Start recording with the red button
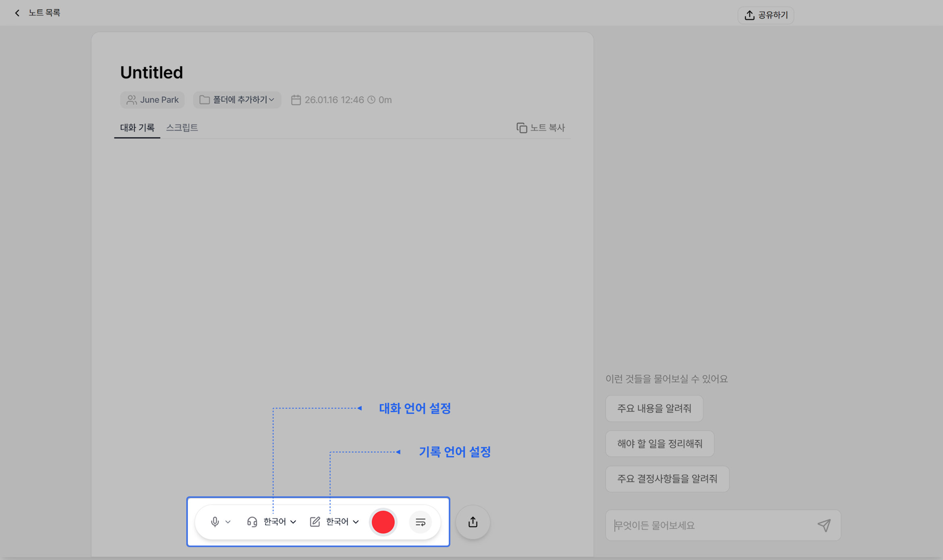943x560 pixels. [x=383, y=522]
